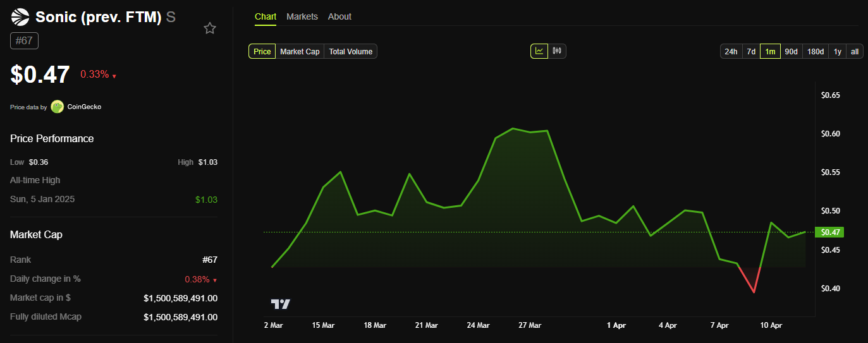Click the 1 Apr date axis label
The width and height of the screenshot is (868, 343).
(616, 325)
